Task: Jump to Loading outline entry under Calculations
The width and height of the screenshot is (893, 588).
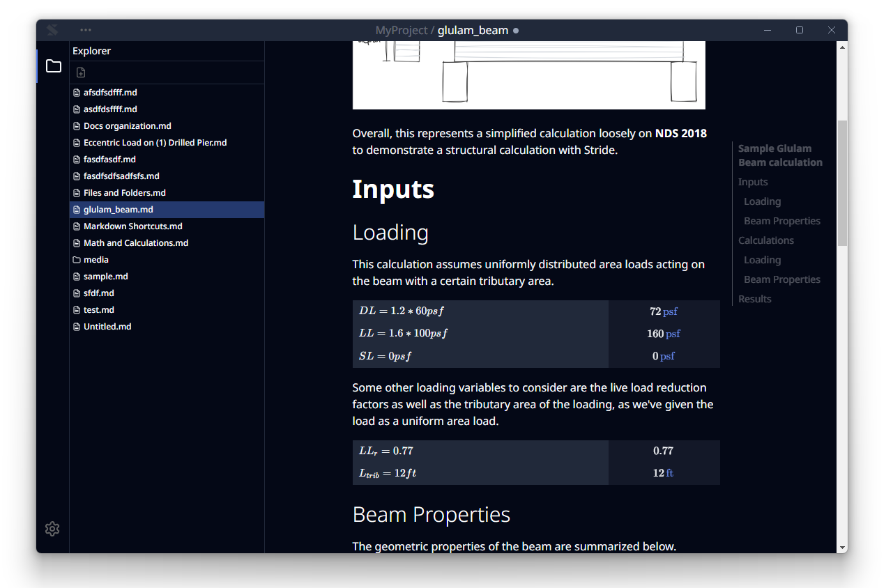Action: (x=762, y=260)
